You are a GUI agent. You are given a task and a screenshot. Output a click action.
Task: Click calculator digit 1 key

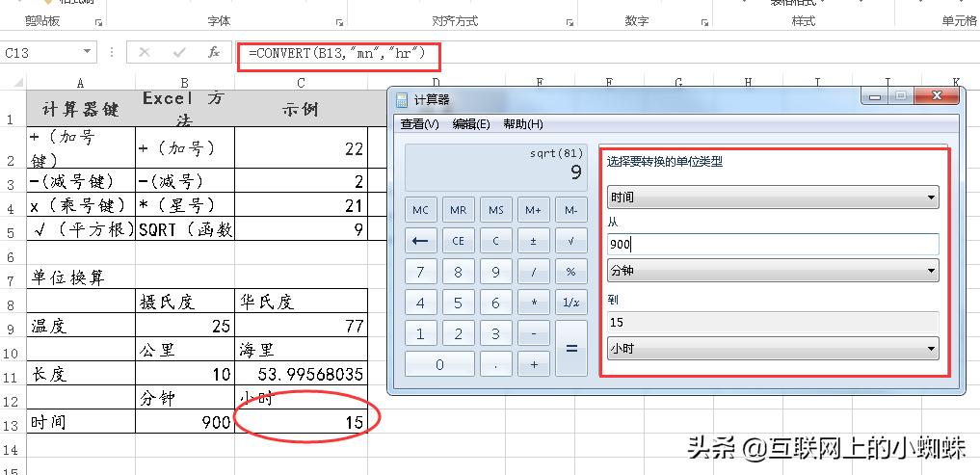(421, 333)
